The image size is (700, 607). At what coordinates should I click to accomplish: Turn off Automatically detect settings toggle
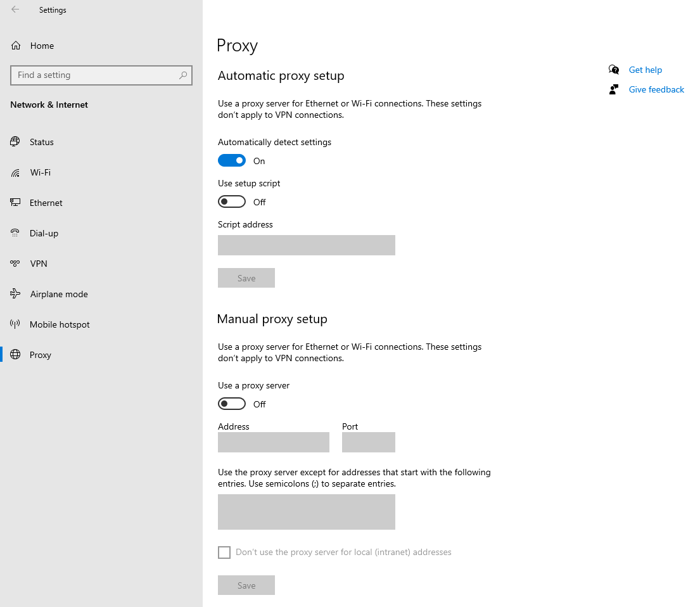(x=232, y=160)
